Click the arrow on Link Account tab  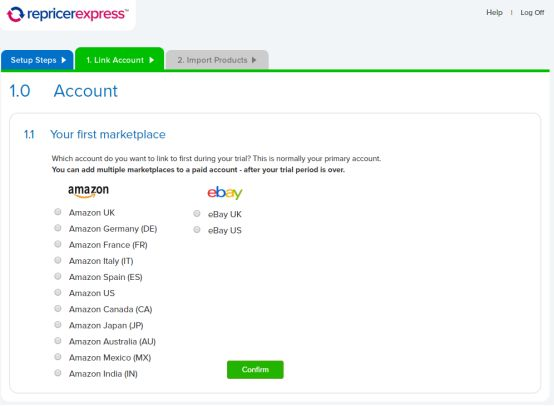click(152, 60)
